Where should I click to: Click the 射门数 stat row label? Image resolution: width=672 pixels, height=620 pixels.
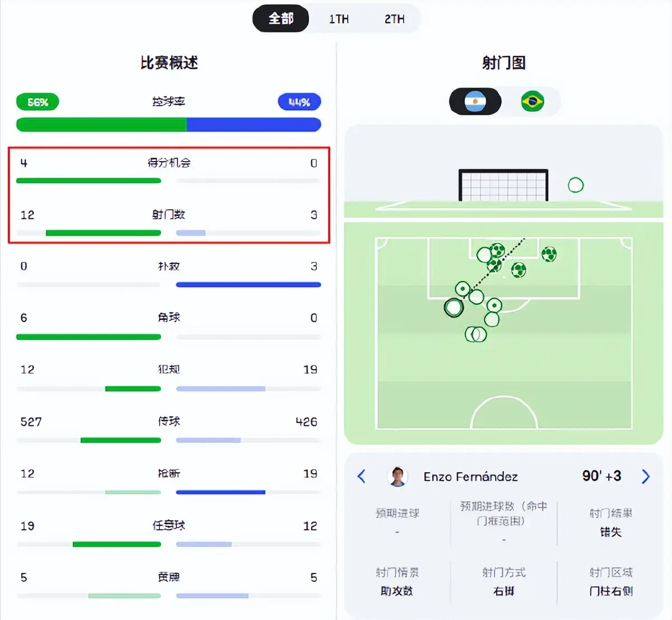click(169, 215)
